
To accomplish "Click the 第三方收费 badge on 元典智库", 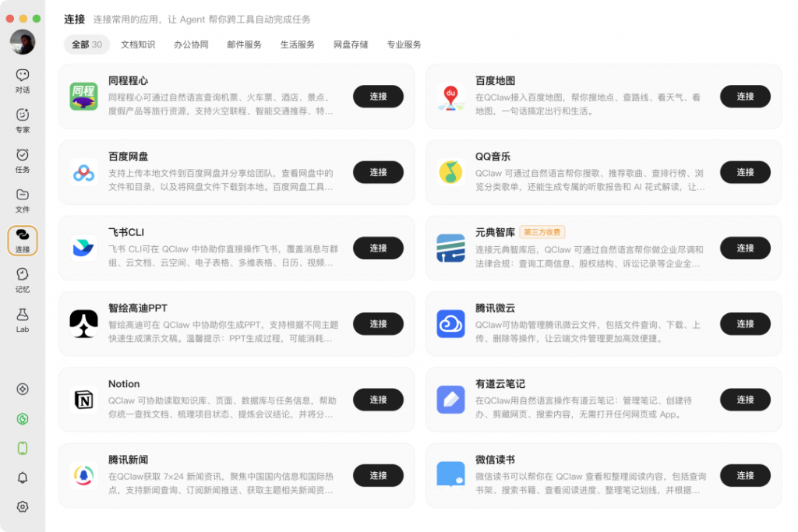I will [x=542, y=232].
